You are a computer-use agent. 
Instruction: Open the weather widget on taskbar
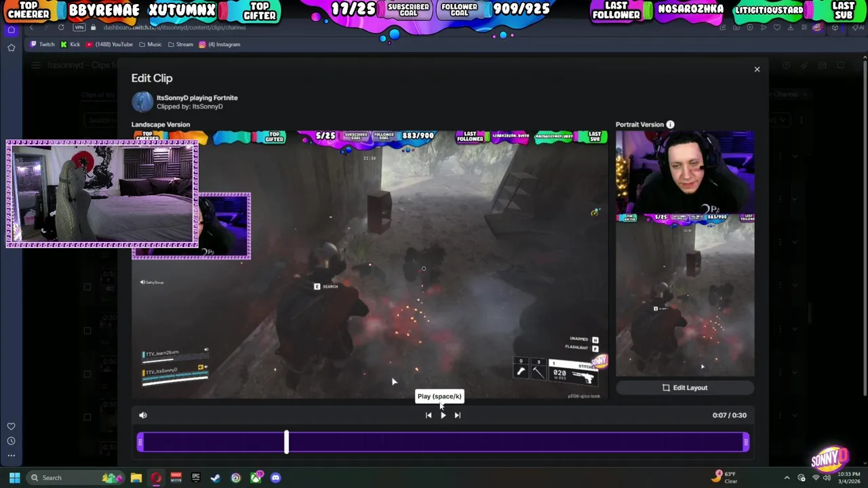pyautogui.click(x=726, y=478)
